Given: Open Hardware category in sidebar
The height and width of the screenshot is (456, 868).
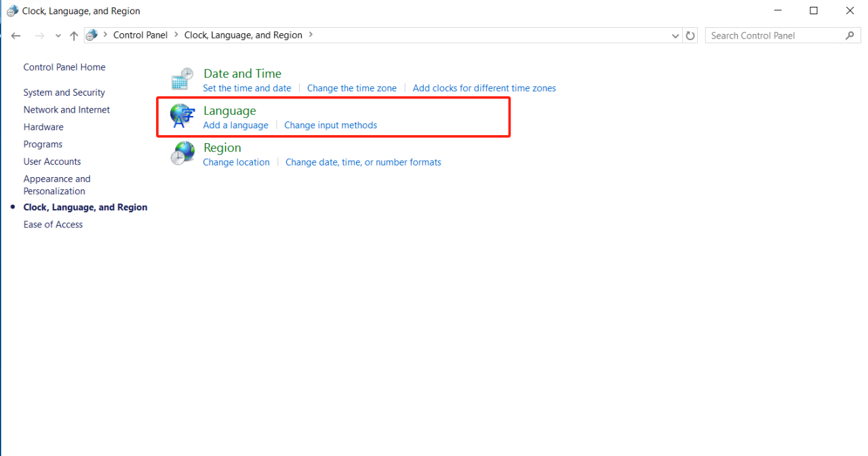Looking at the screenshot, I should click(43, 127).
